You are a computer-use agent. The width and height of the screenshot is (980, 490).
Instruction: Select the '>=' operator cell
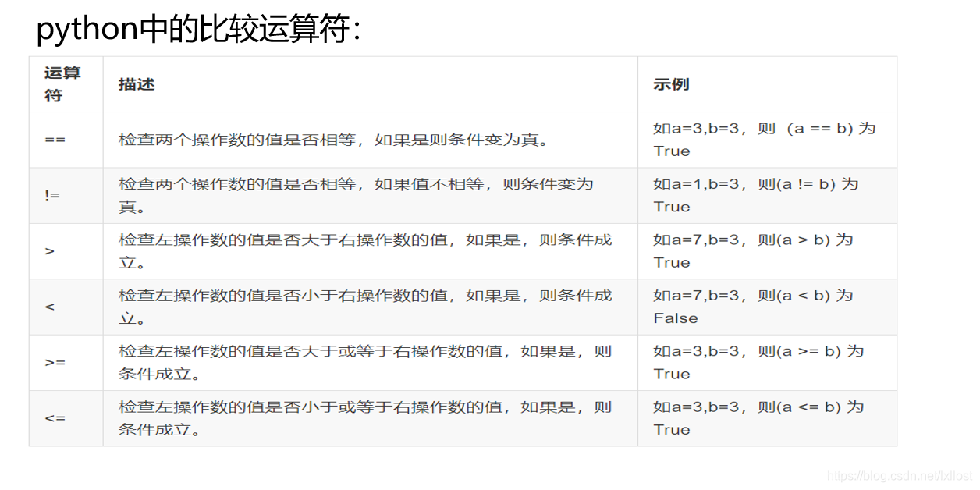[x=66, y=363]
